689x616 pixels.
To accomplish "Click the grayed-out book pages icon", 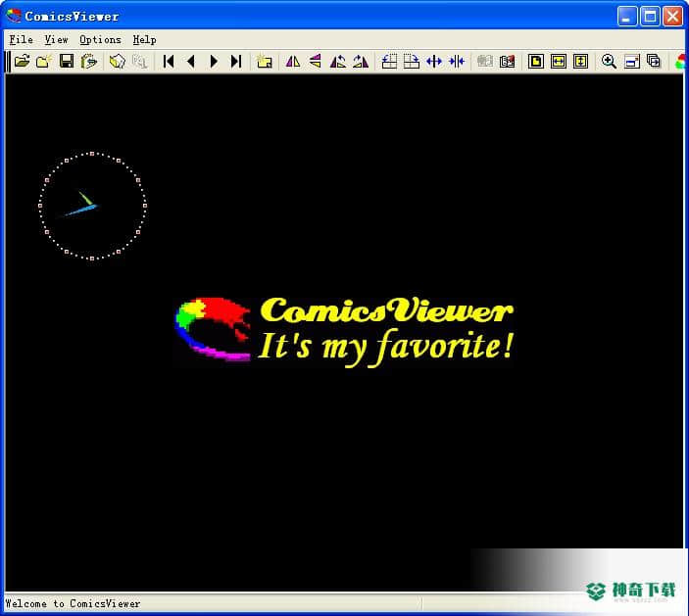I will [485, 61].
